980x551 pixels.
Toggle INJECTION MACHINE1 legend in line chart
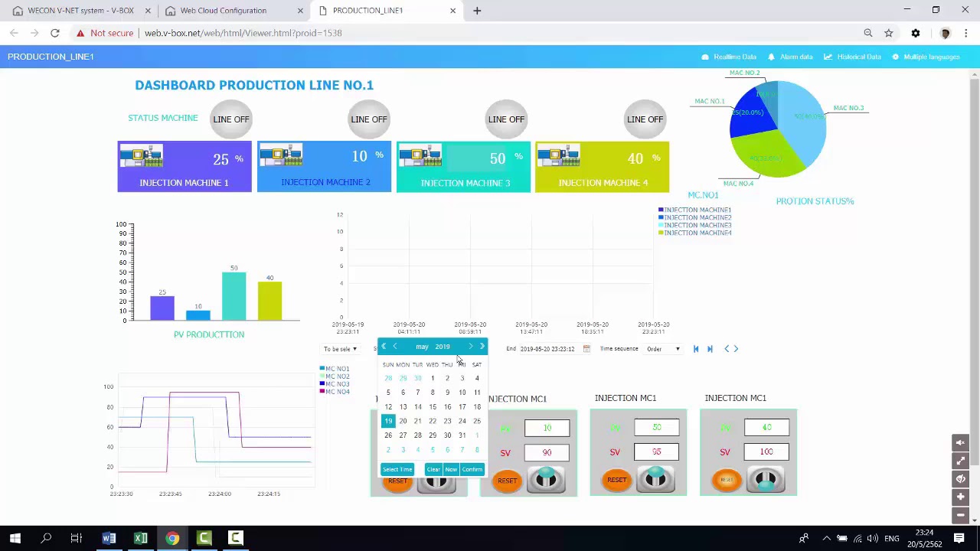(695, 210)
